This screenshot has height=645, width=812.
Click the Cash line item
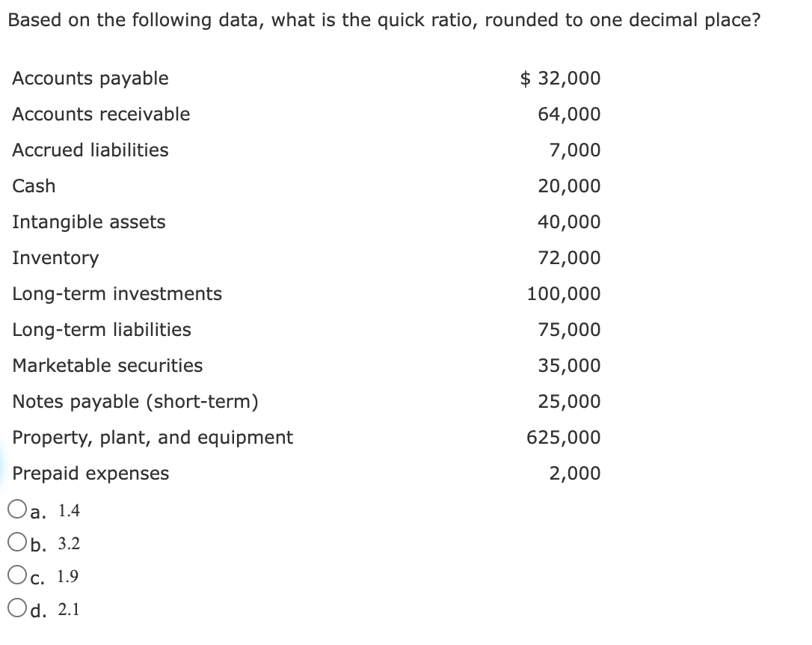[34, 186]
